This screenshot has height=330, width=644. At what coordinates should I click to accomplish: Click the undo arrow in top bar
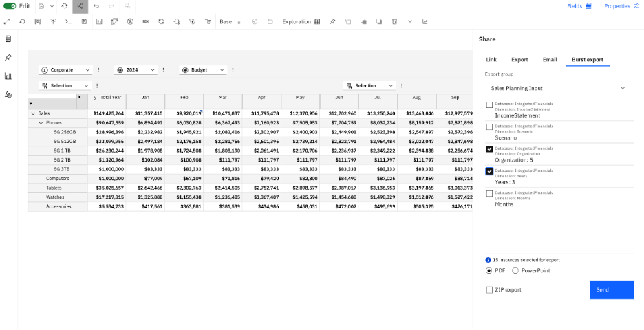coord(96,6)
